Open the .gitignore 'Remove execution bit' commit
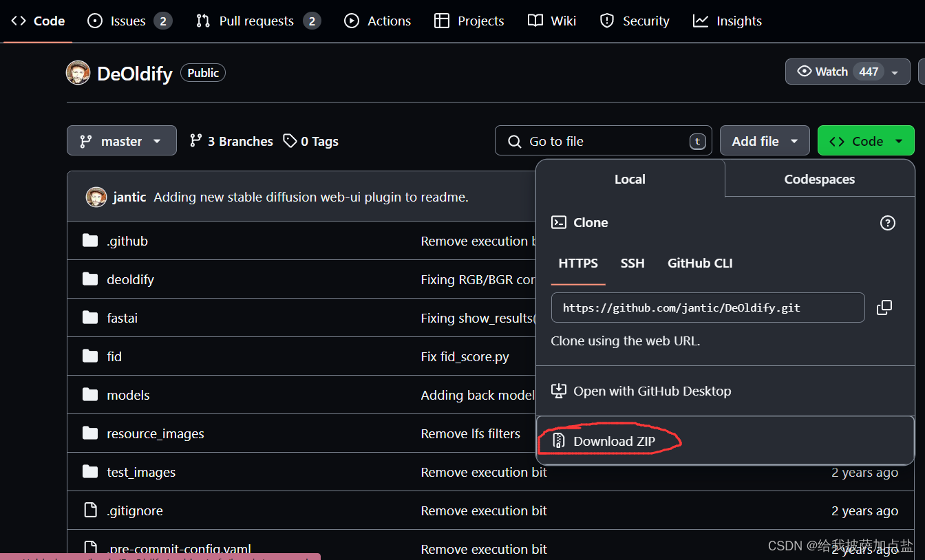Image resolution: width=925 pixels, height=560 pixels. click(484, 510)
